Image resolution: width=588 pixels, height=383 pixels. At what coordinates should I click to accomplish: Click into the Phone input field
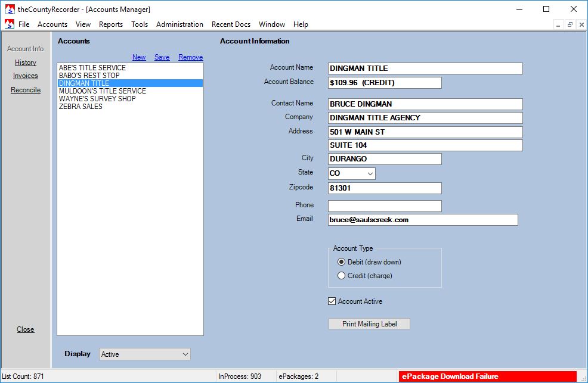click(385, 206)
